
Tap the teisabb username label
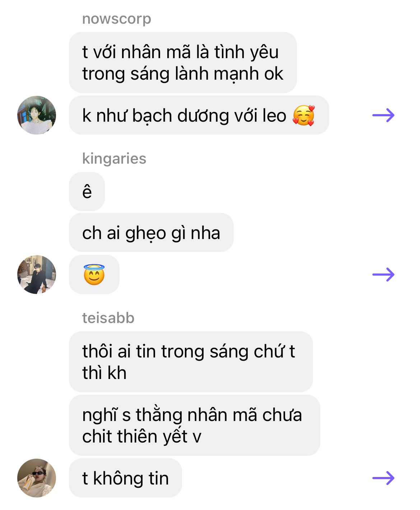108,318
